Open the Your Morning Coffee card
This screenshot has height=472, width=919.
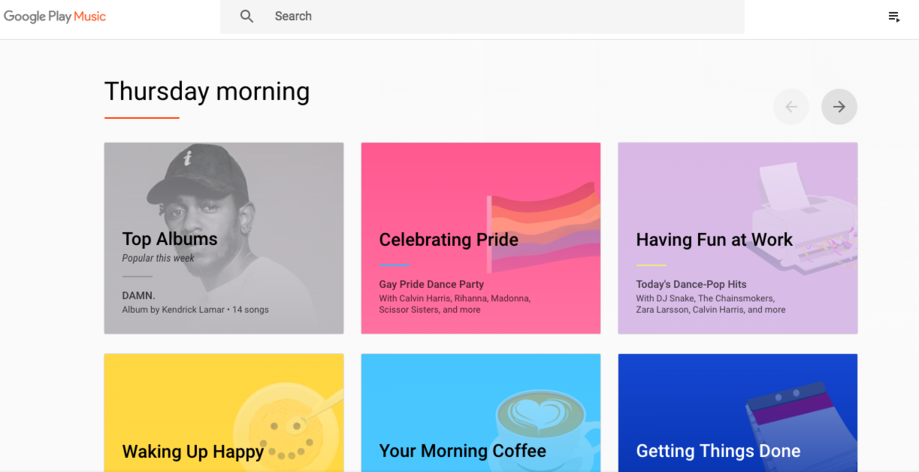tap(481, 413)
